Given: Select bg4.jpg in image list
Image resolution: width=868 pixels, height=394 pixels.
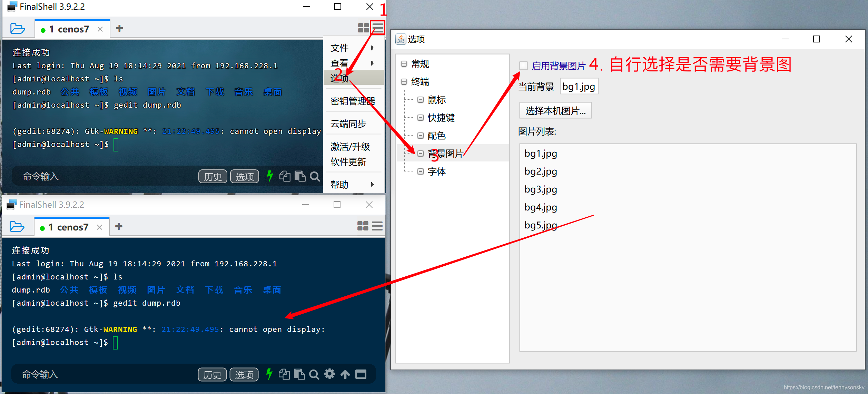Looking at the screenshot, I should pos(541,207).
